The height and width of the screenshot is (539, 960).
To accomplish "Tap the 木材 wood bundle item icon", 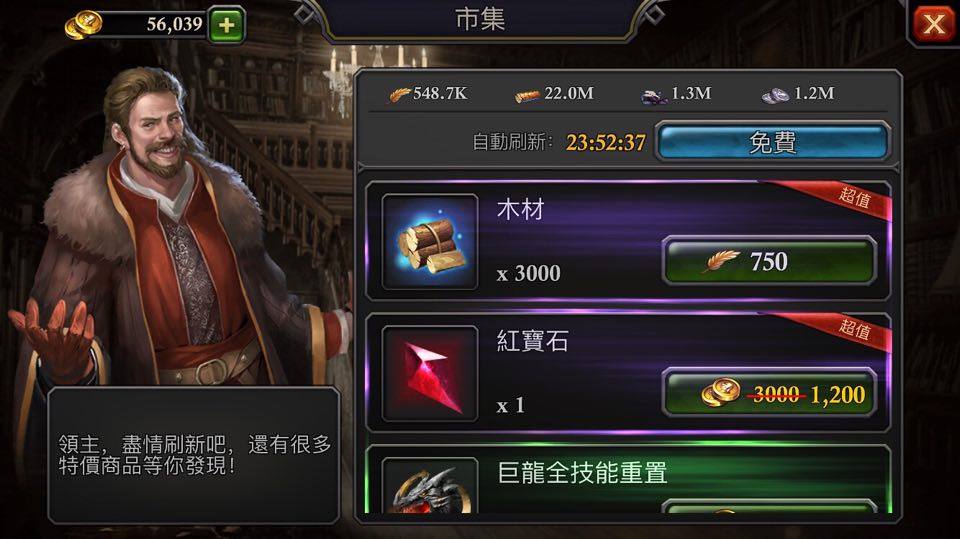I will [x=430, y=242].
